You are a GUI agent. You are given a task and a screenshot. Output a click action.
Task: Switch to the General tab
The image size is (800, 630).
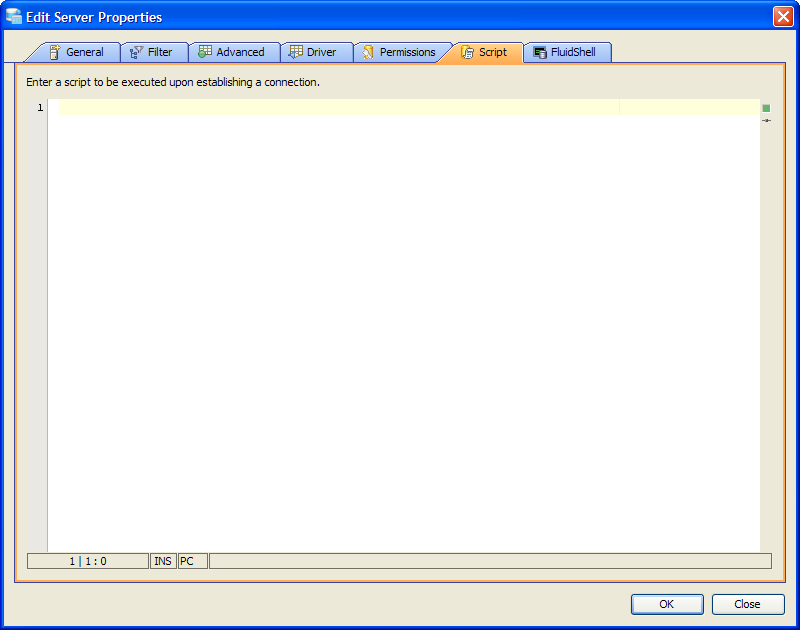[77, 52]
